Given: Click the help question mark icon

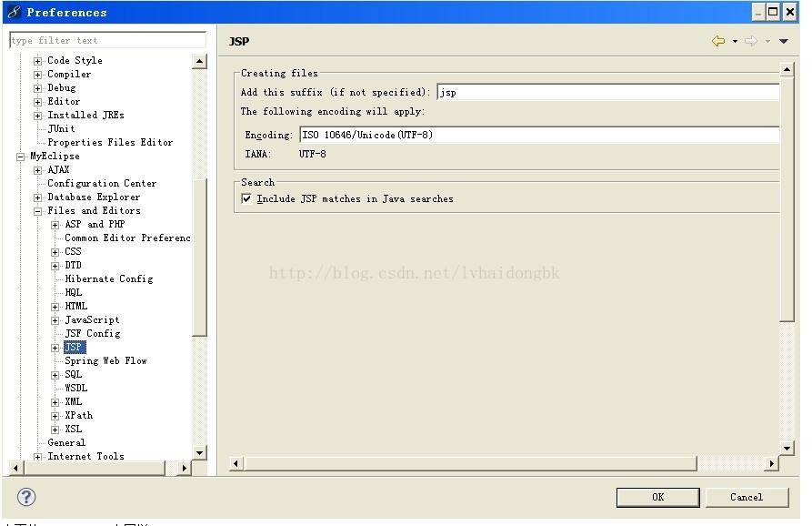Looking at the screenshot, I should click(x=25, y=497).
